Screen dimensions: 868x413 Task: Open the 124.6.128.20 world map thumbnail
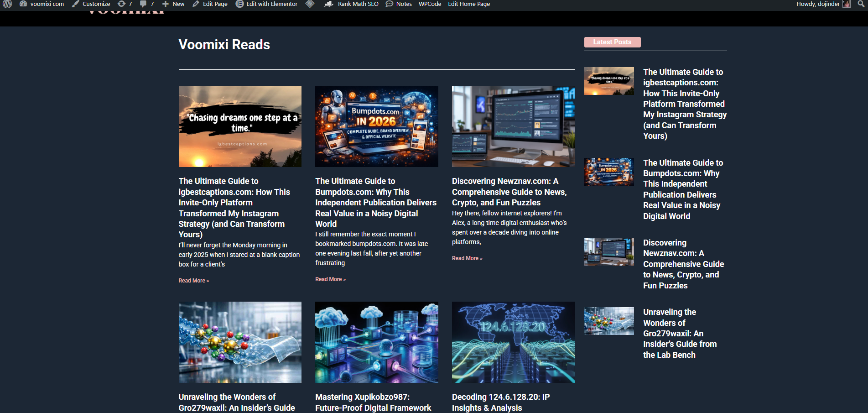[x=514, y=342]
